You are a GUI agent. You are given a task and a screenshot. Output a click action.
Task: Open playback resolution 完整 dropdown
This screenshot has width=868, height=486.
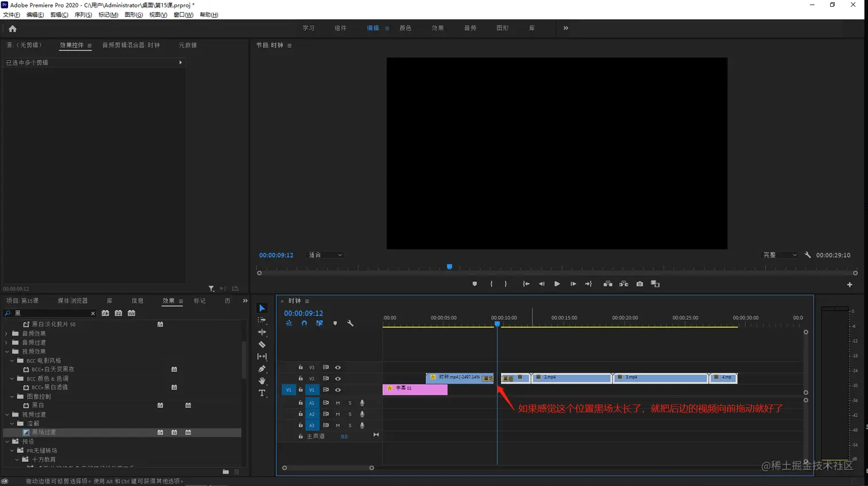780,255
